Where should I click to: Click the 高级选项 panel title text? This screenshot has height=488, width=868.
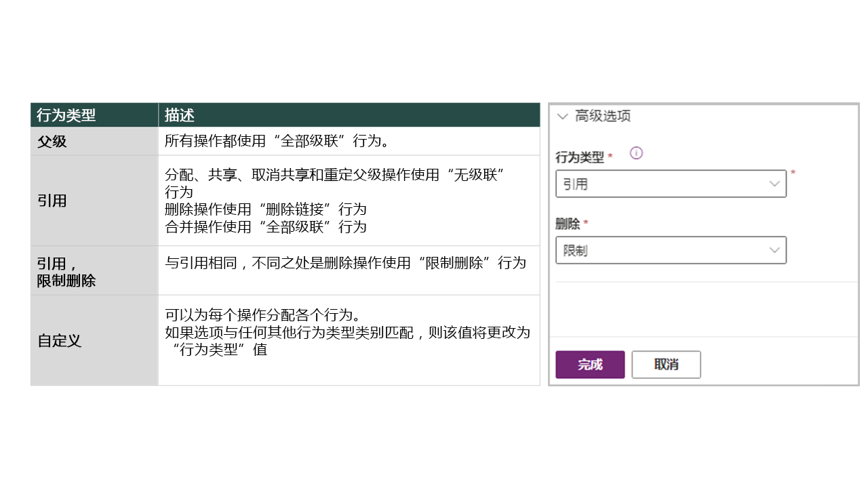click(603, 116)
